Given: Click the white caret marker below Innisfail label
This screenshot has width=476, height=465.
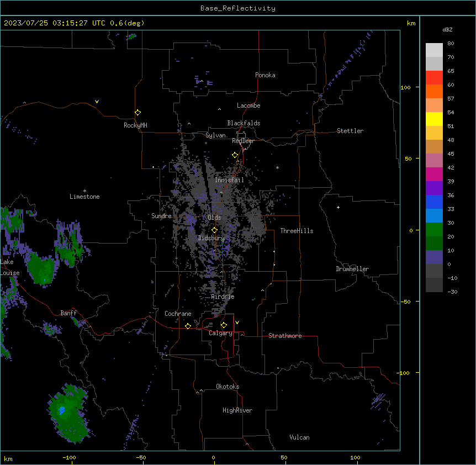Looking at the screenshot, I should (x=221, y=193).
